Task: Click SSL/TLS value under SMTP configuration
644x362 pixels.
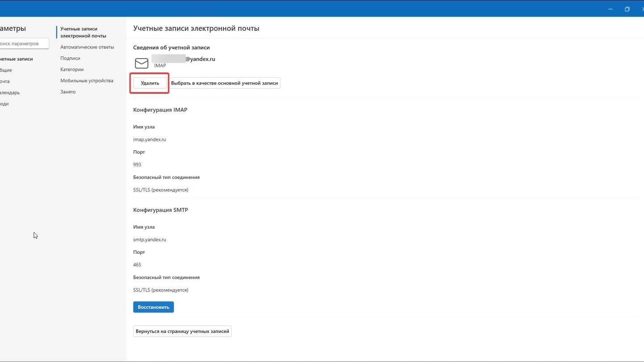Action: 161,290
